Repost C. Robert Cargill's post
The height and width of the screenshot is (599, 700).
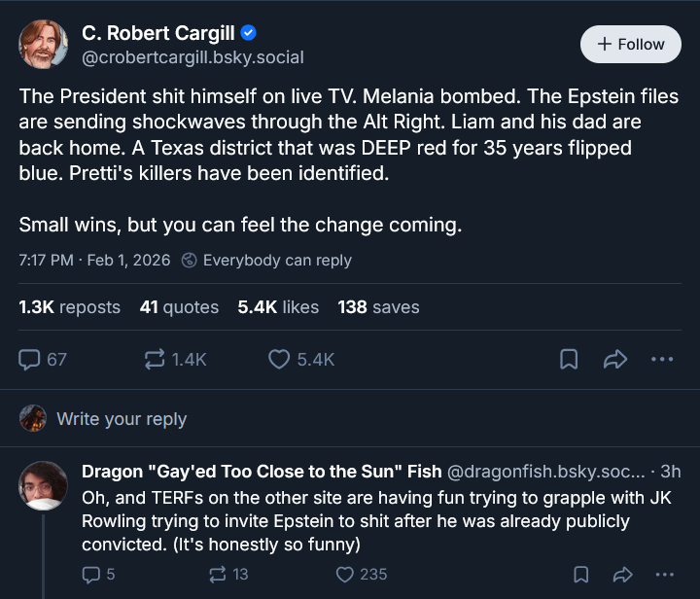[x=155, y=359]
